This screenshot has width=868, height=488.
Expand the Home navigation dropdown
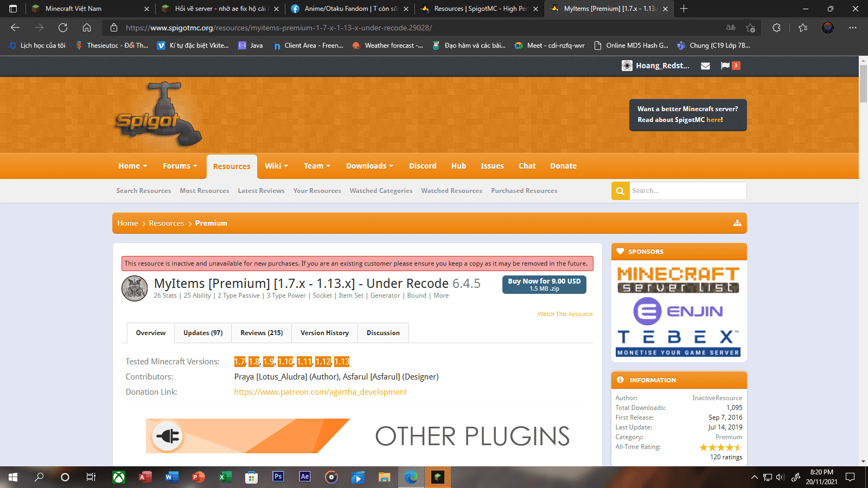pos(133,166)
